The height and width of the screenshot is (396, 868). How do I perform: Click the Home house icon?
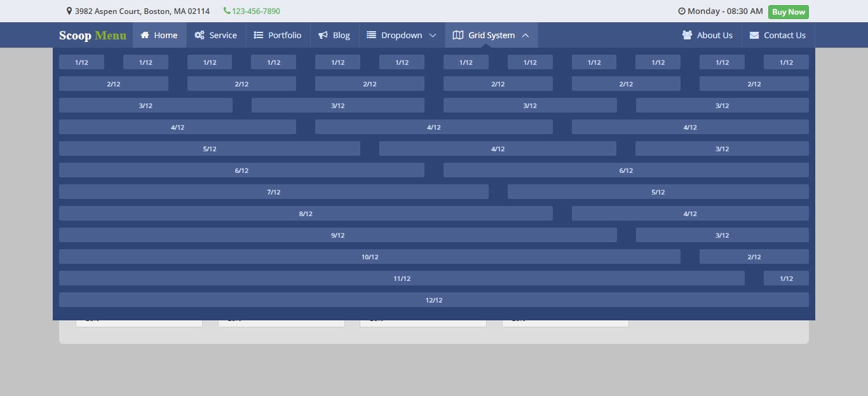click(x=145, y=35)
